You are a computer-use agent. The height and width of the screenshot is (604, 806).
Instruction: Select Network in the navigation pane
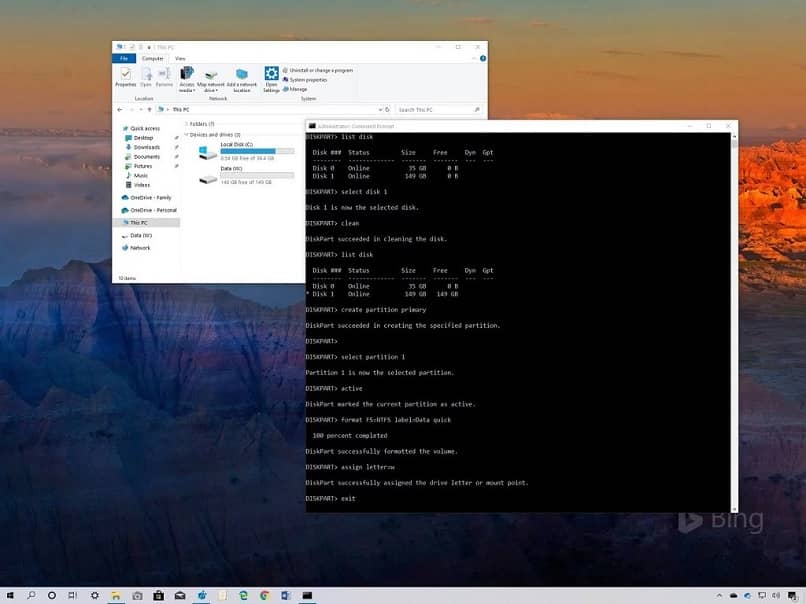[x=140, y=248]
